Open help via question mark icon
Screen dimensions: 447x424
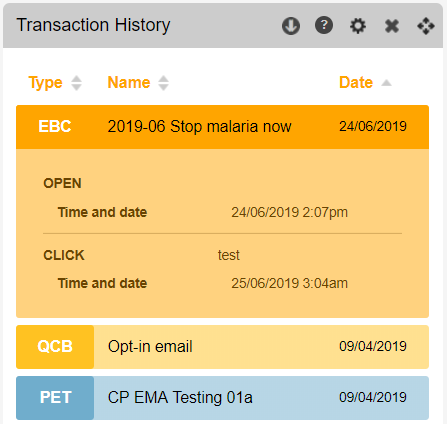(324, 25)
